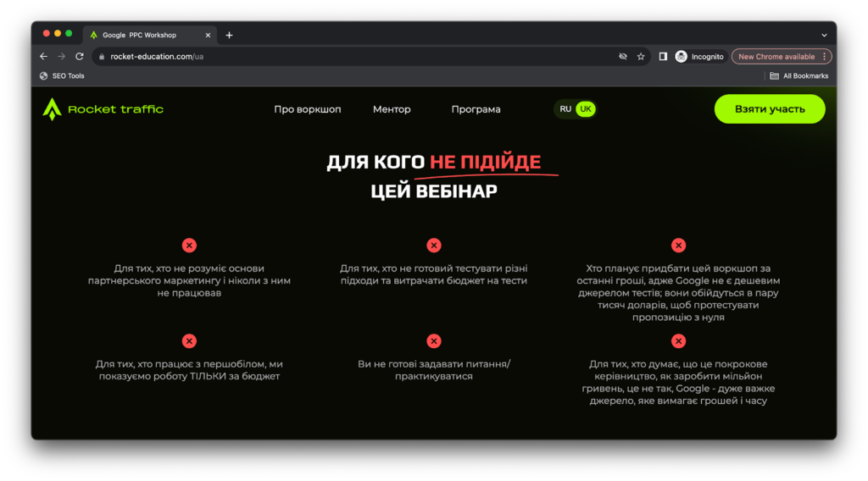868x481 pixels.
Task: Expand the tab search chevron
Action: pyautogui.click(x=824, y=35)
